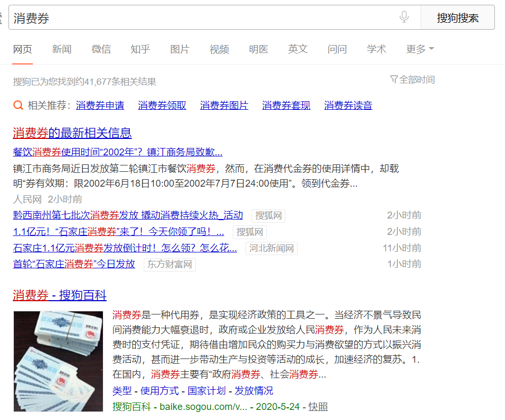Open related suggestion 消费券图片
Image resolution: width=505 pixels, height=420 pixels.
(x=224, y=106)
